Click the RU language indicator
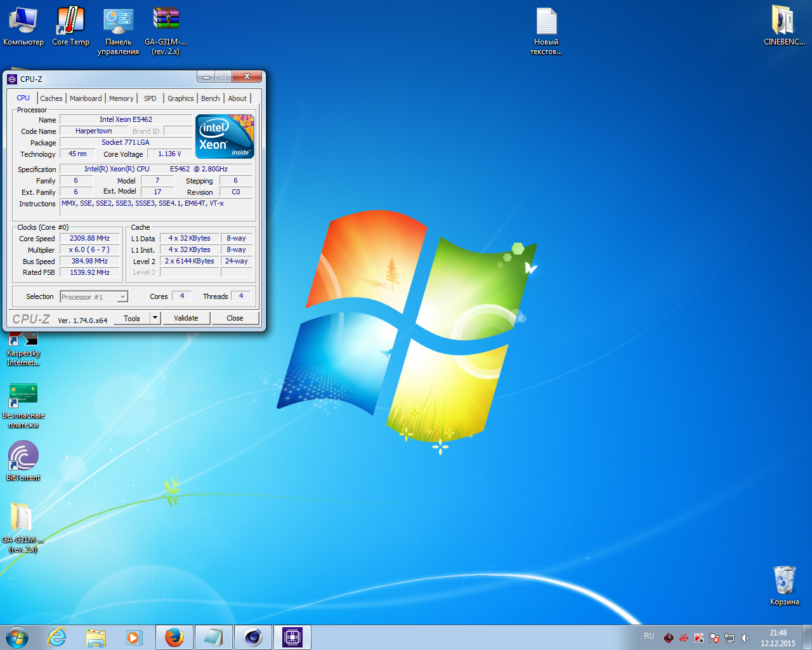 tap(649, 636)
